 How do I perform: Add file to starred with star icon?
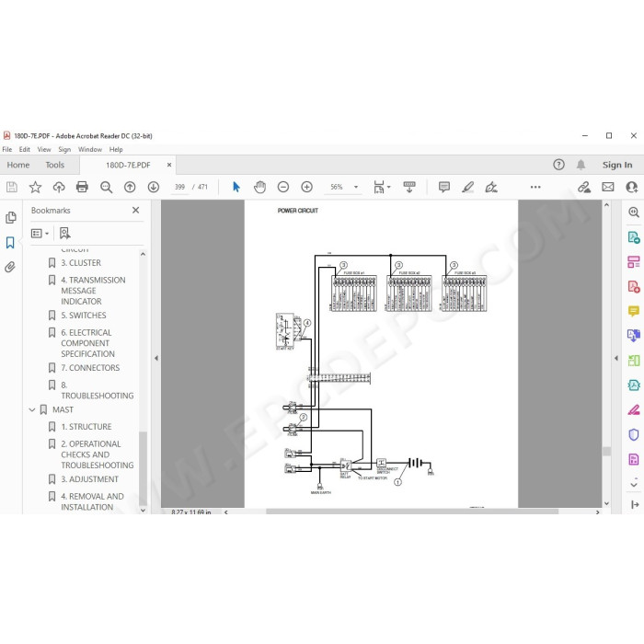35,188
